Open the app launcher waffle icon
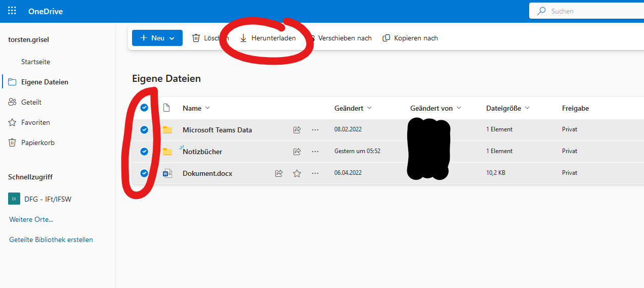Image resolution: width=644 pixels, height=288 pixels. 12,11
